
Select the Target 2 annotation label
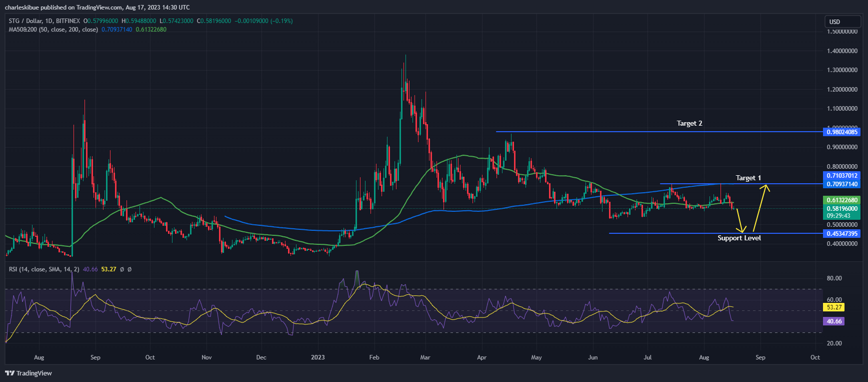point(689,123)
